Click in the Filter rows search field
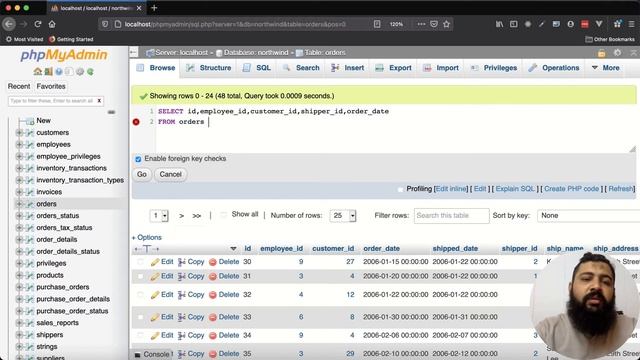 tap(451, 216)
